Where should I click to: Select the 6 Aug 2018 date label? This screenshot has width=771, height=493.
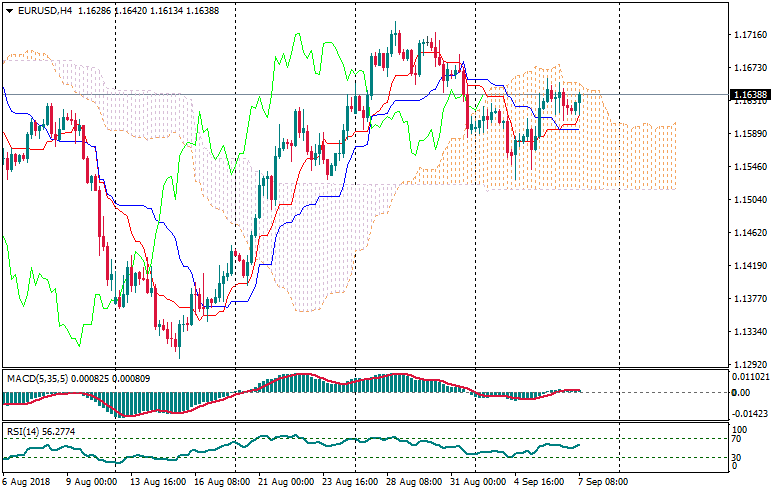tap(27, 482)
